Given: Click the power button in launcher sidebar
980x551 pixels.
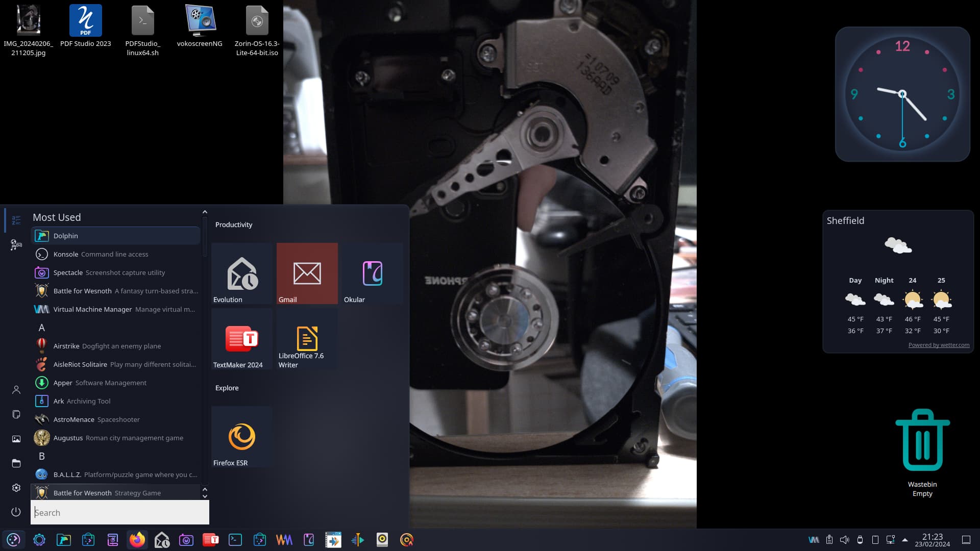Looking at the screenshot, I should pos(16,512).
